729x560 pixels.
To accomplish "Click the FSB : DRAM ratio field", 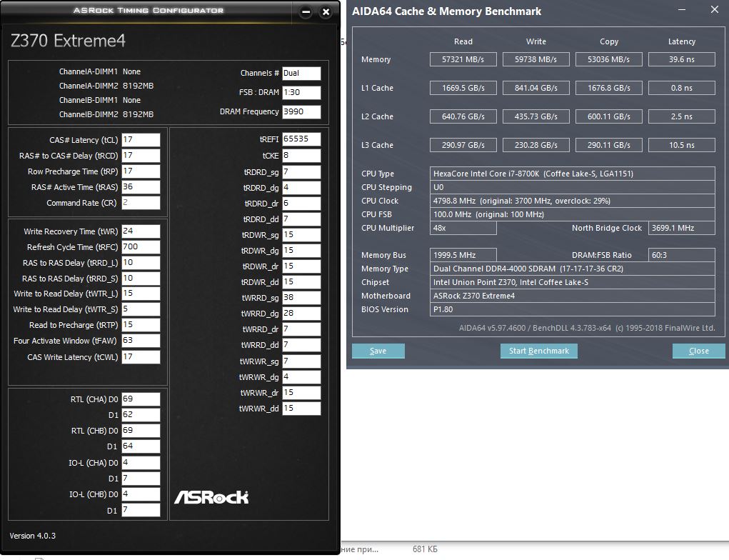I will pos(301,93).
